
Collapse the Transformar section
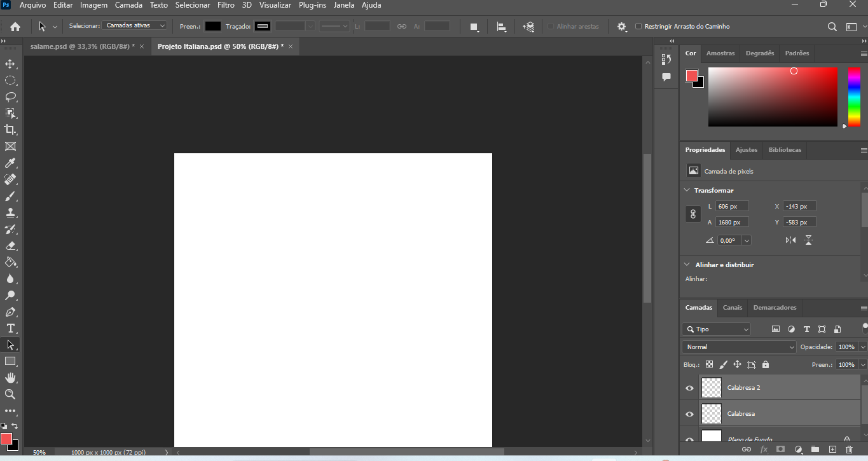pos(687,190)
